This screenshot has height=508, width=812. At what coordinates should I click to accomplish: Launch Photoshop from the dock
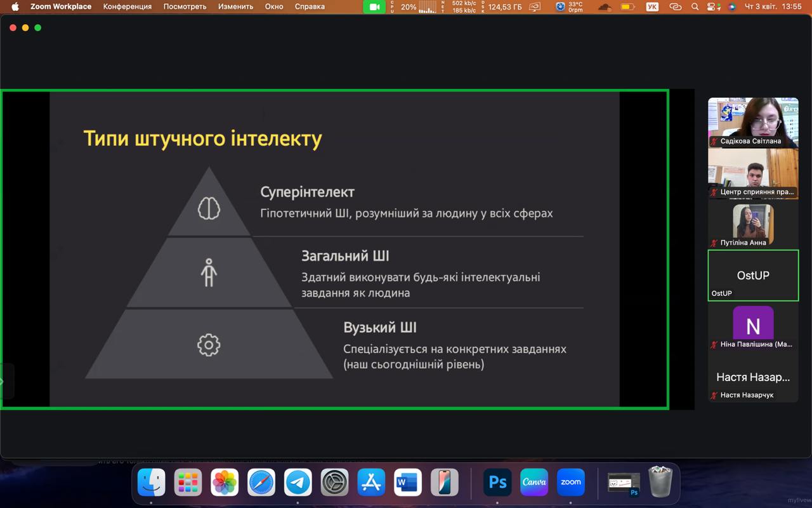[x=497, y=483]
